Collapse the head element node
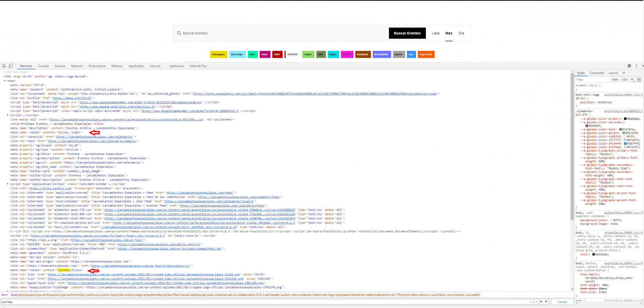 (5, 81)
